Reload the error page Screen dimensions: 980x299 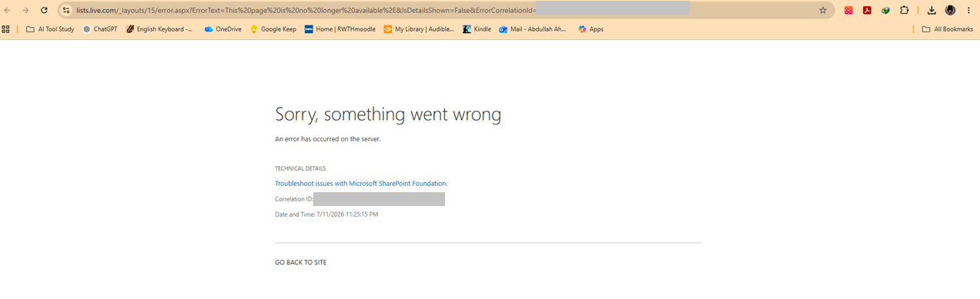(44, 11)
